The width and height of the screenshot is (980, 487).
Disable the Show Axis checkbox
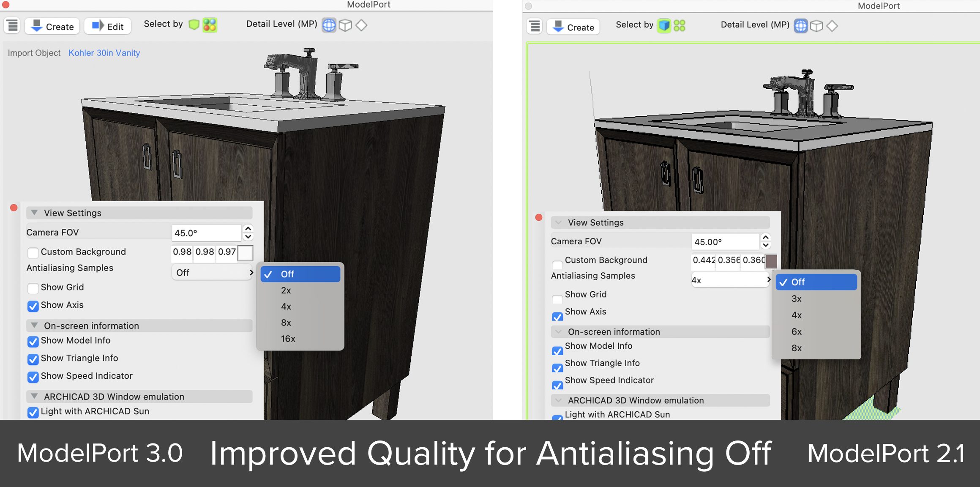click(x=33, y=306)
